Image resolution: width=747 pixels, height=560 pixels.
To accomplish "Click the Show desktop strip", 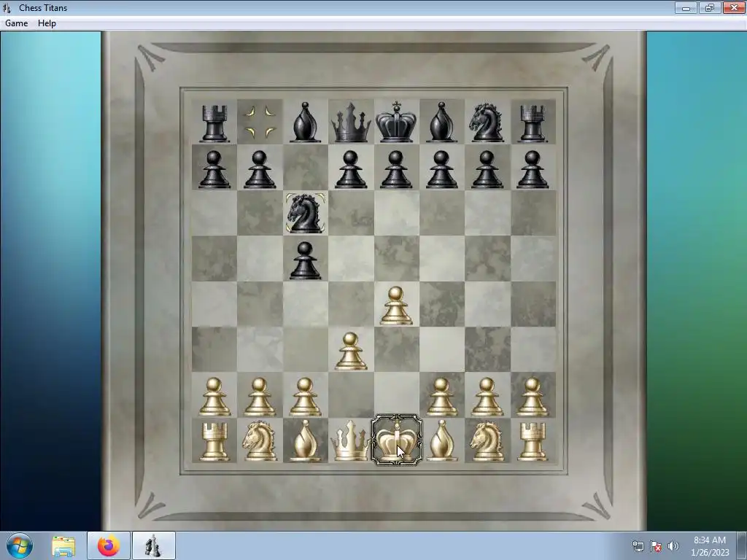I will click(742, 545).
